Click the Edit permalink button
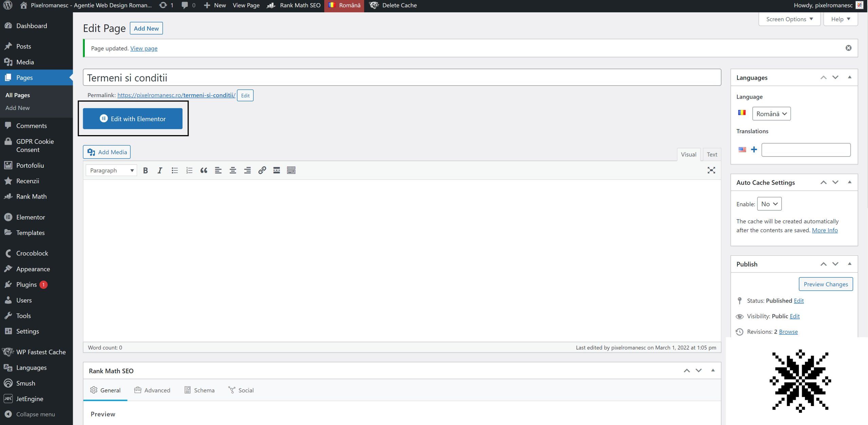This screenshot has height=425, width=868. coord(245,95)
